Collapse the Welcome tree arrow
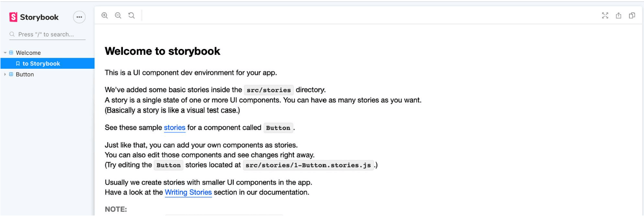 coord(5,53)
